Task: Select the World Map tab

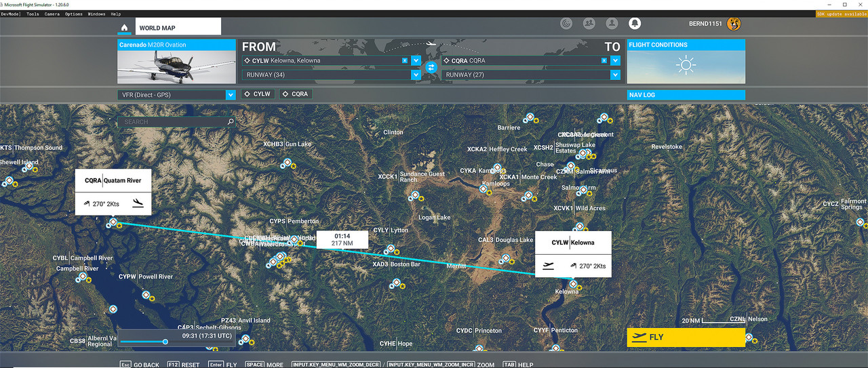Action: pos(178,28)
